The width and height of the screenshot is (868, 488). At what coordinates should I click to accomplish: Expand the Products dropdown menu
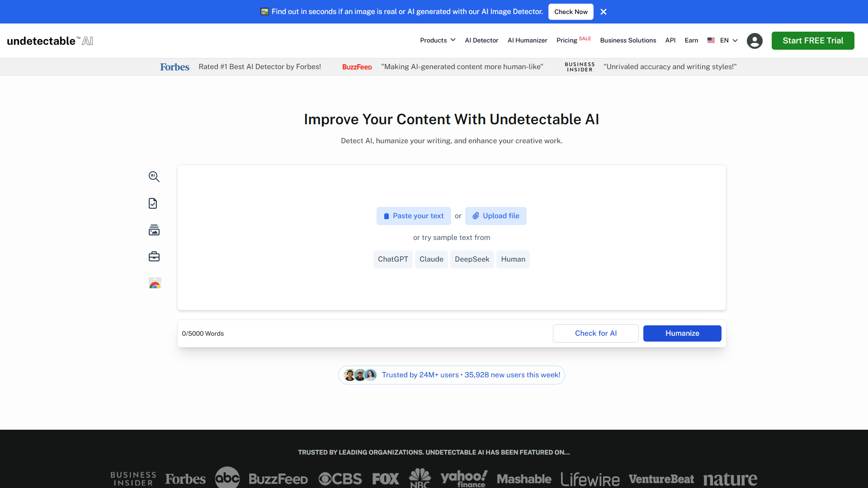click(x=438, y=40)
